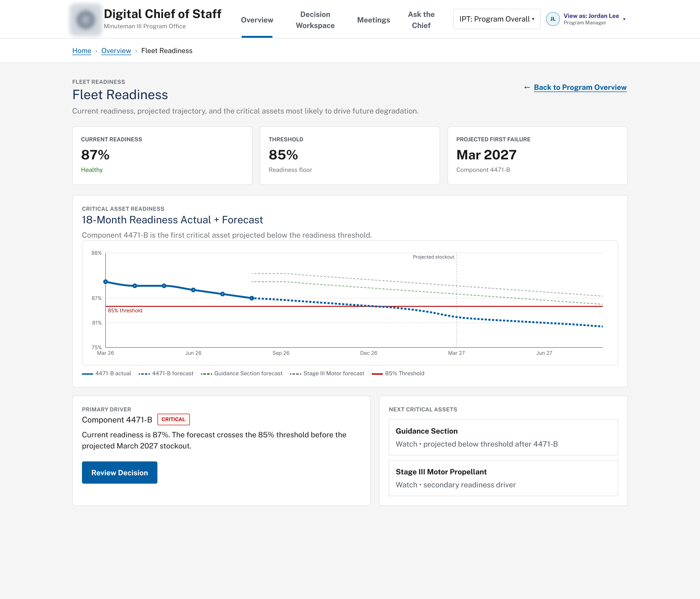The height and width of the screenshot is (599, 700).
Task: Click the Stage III Motor forecast legend item
Action: tap(327, 374)
